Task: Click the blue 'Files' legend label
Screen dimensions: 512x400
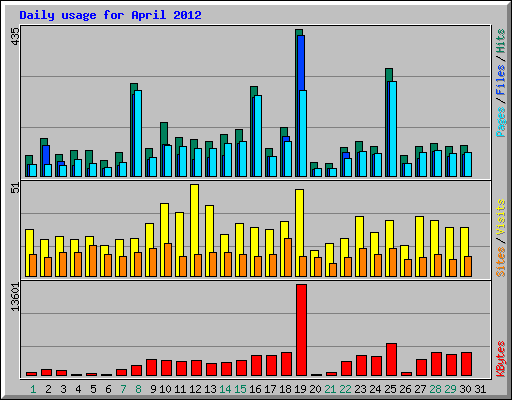Action: pos(500,79)
